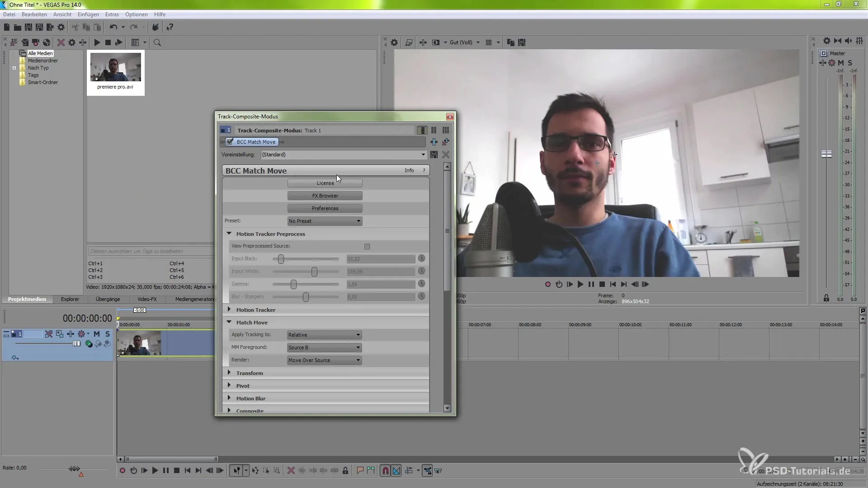Image resolution: width=868 pixels, height=488 pixels.
Task: Switch to the Explorer tab
Action: 70,299
